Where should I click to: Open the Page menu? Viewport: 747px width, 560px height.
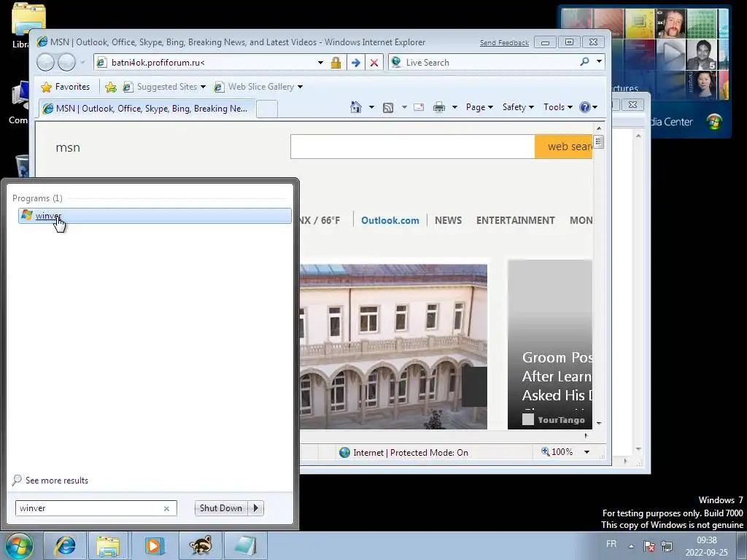[479, 107]
